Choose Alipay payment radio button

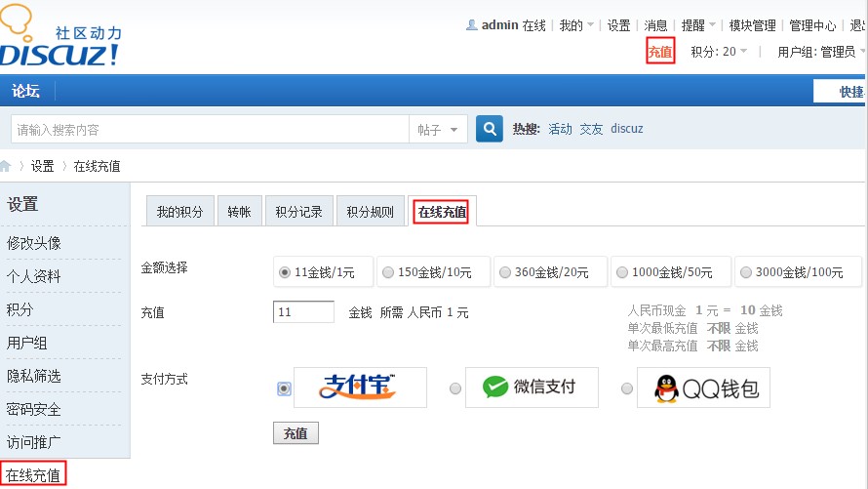[x=284, y=388]
